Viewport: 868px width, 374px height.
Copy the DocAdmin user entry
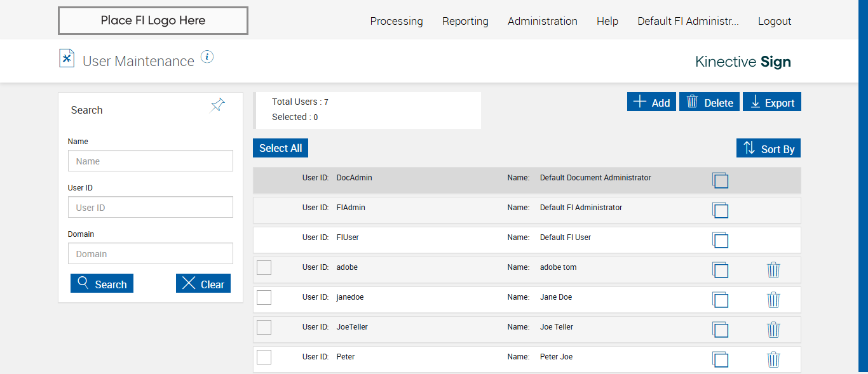720,180
